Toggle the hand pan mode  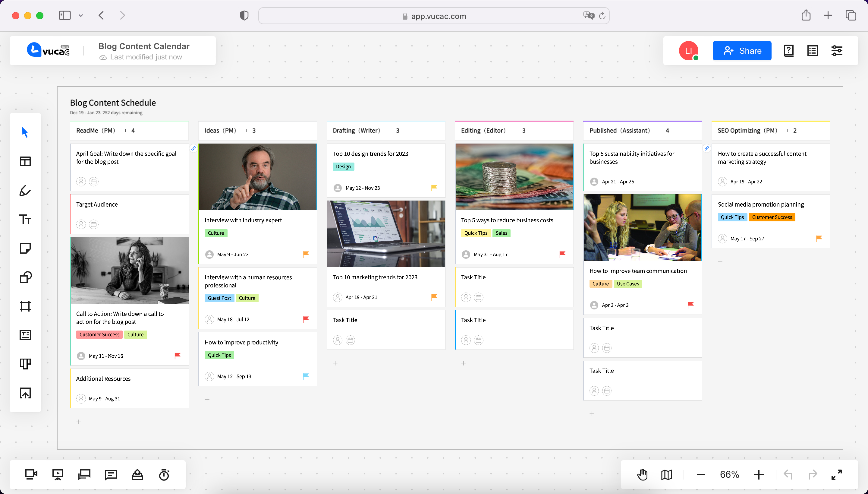tap(642, 475)
